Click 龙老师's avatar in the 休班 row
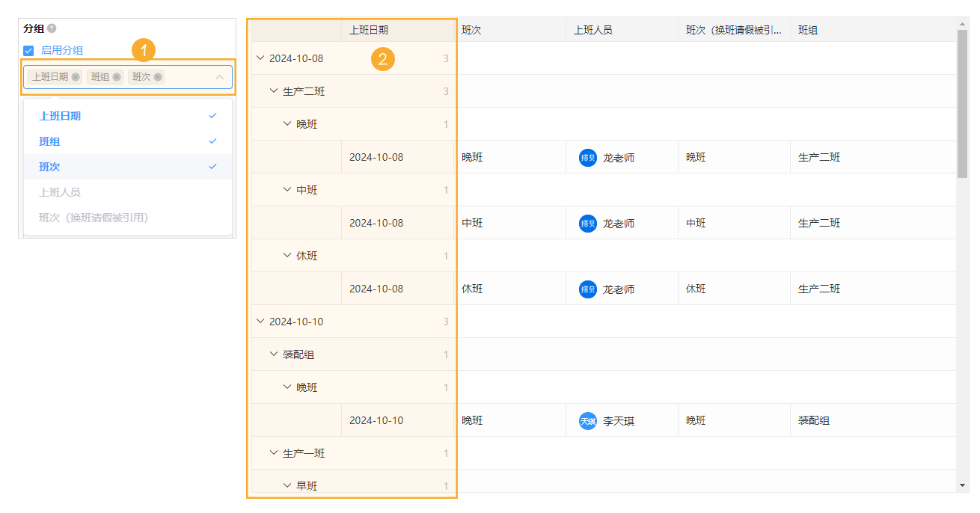Viewport: 980px width, 513px height. click(587, 289)
